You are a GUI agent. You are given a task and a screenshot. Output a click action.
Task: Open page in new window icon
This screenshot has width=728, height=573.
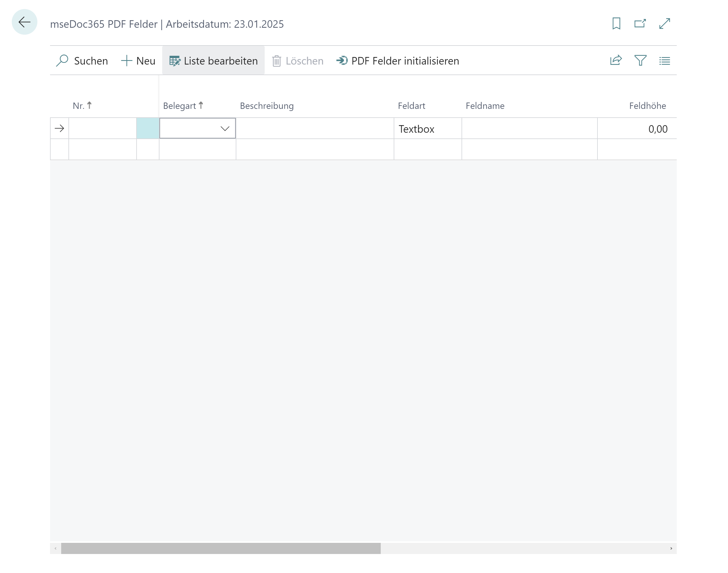pyautogui.click(x=640, y=24)
